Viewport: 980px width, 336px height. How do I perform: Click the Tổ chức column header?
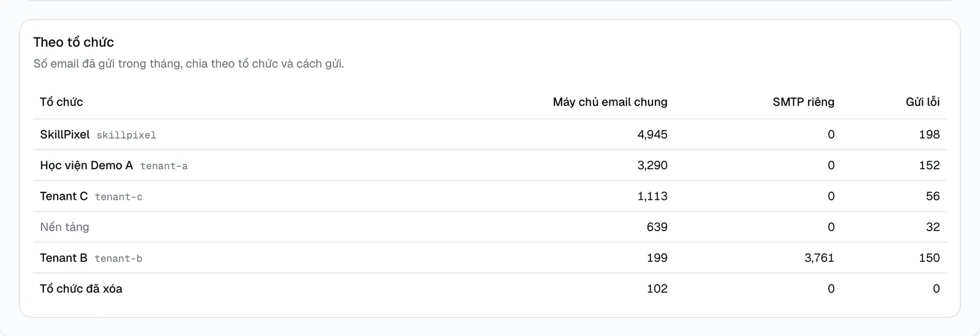click(x=61, y=102)
